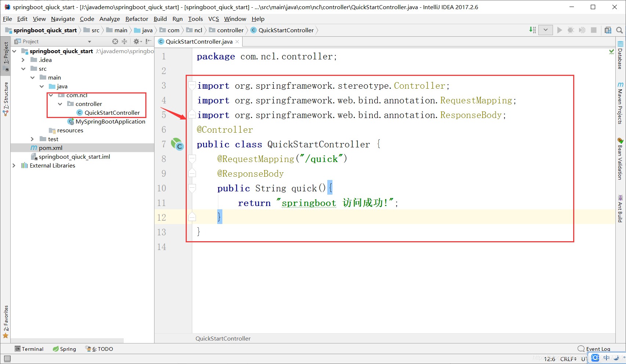626x364 pixels.
Task: Collapse the main folder
Action: click(33, 77)
